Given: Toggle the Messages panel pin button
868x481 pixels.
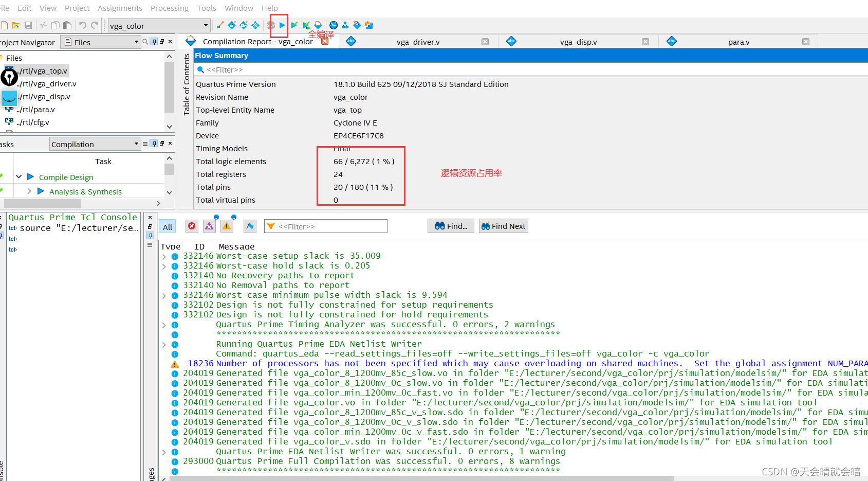Looking at the screenshot, I should [150, 236].
